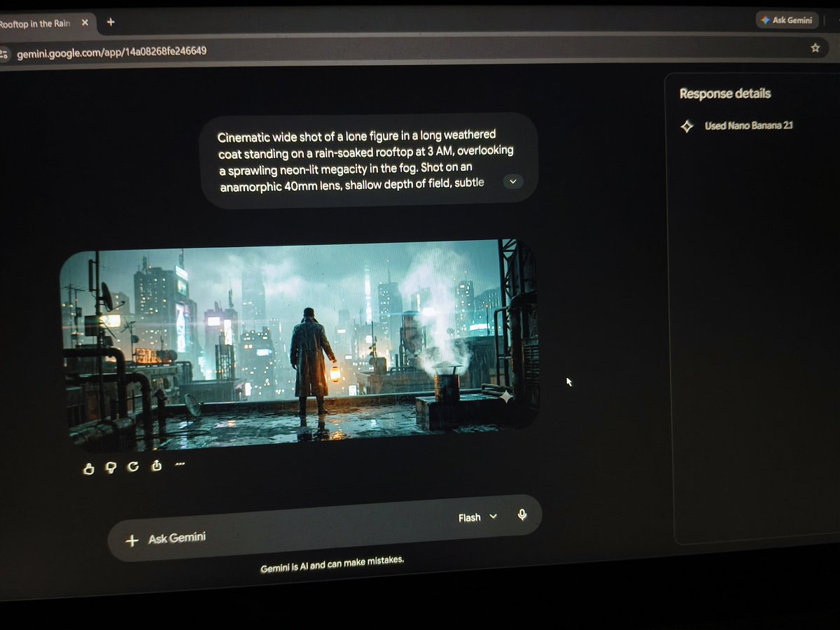Image resolution: width=840 pixels, height=630 pixels.
Task: Bookmark this page with the star icon
Action: point(815,48)
